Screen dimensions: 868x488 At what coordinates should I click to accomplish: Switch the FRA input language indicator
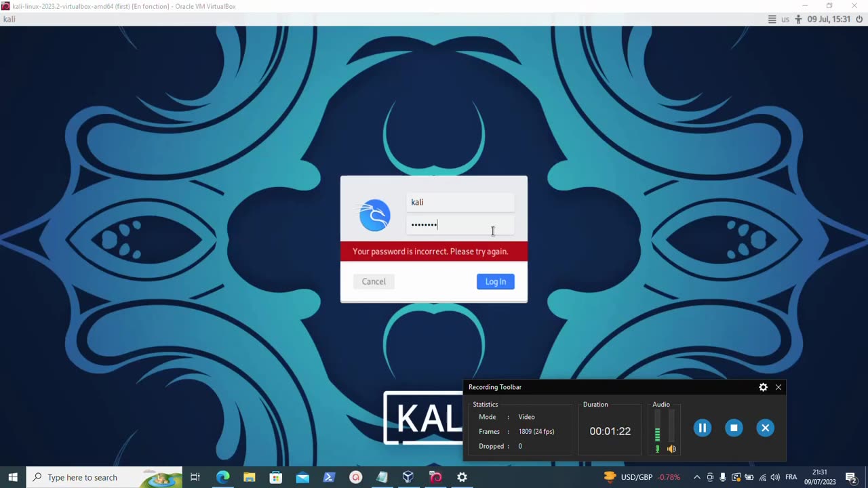click(791, 477)
